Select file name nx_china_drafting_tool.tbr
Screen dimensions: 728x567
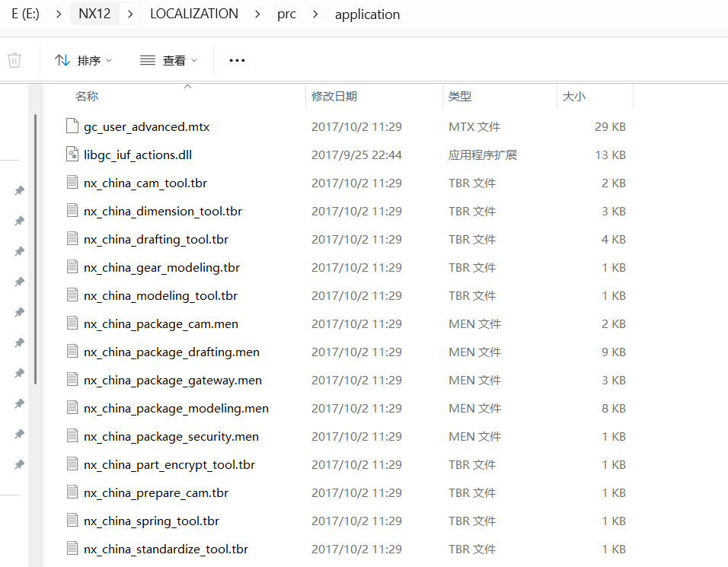coord(156,240)
